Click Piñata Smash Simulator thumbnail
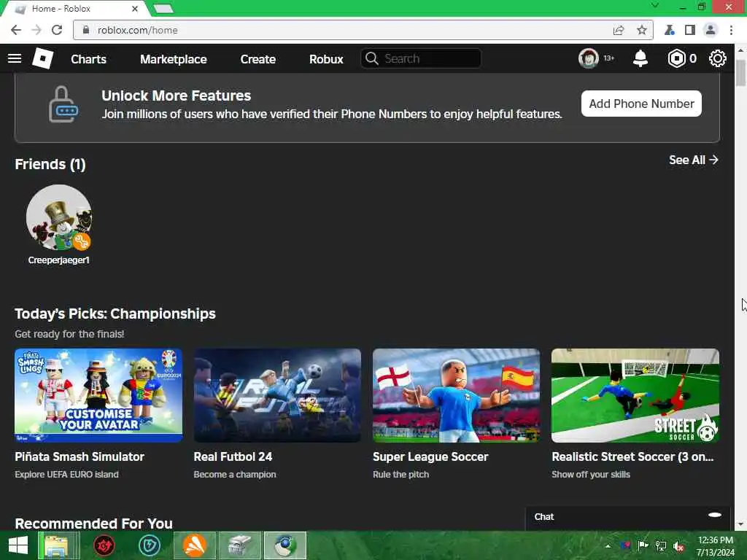 point(98,395)
